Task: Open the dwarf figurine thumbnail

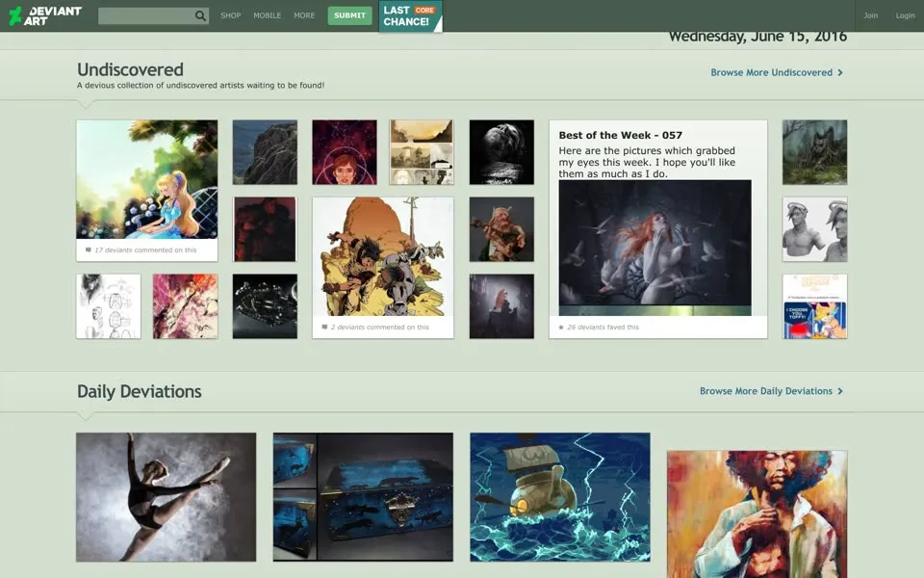Action: (x=501, y=229)
